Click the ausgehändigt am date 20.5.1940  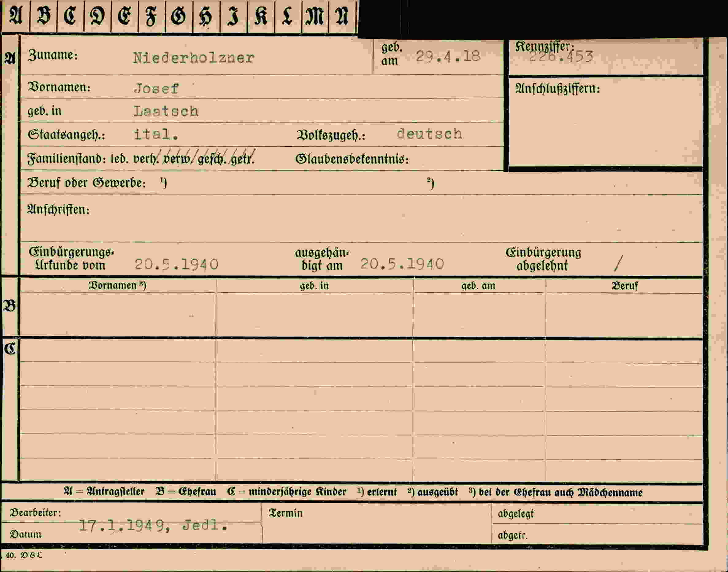point(402,264)
